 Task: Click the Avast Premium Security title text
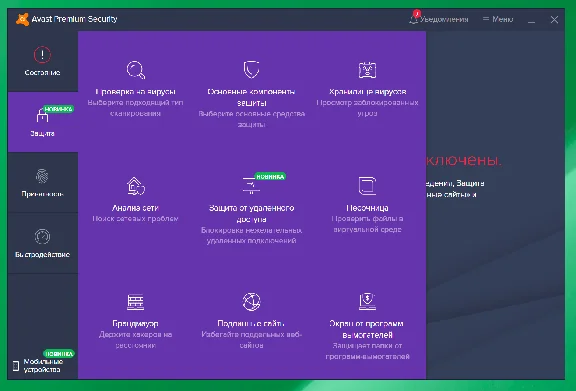coord(74,19)
